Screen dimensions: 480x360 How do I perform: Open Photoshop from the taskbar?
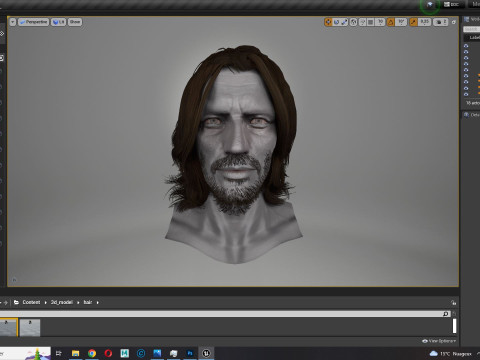pos(190,353)
